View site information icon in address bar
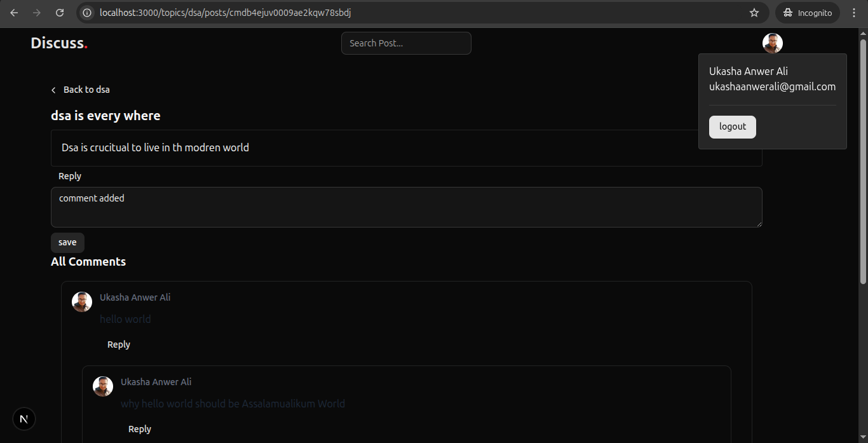868x443 pixels. (88, 13)
